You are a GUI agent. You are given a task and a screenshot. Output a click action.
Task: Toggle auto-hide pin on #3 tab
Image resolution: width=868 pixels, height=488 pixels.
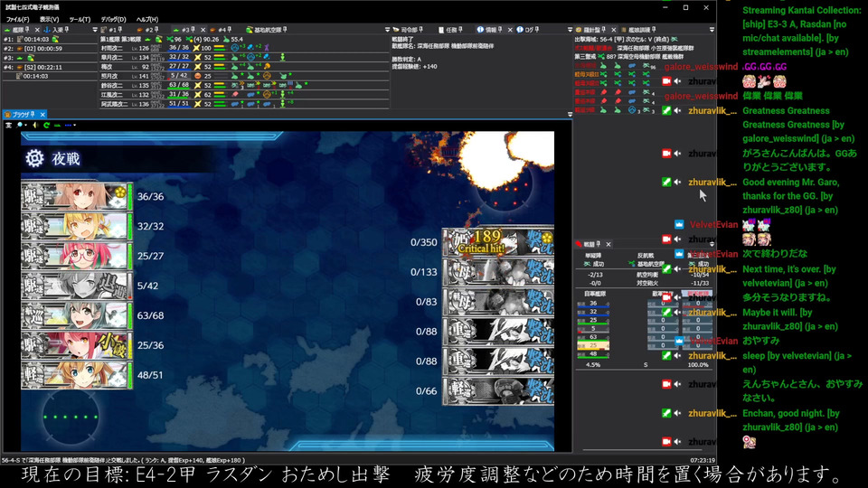(193, 30)
